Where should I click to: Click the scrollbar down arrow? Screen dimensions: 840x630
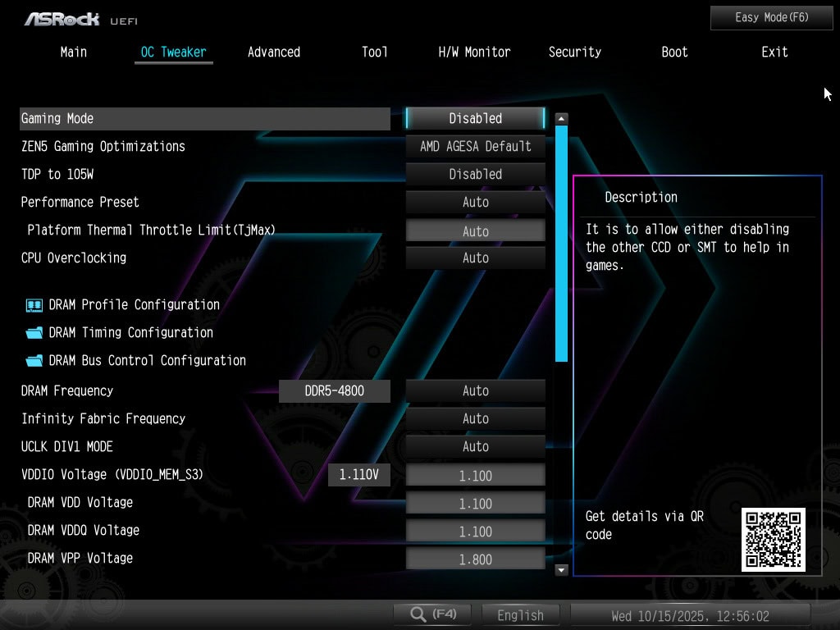coord(561,569)
